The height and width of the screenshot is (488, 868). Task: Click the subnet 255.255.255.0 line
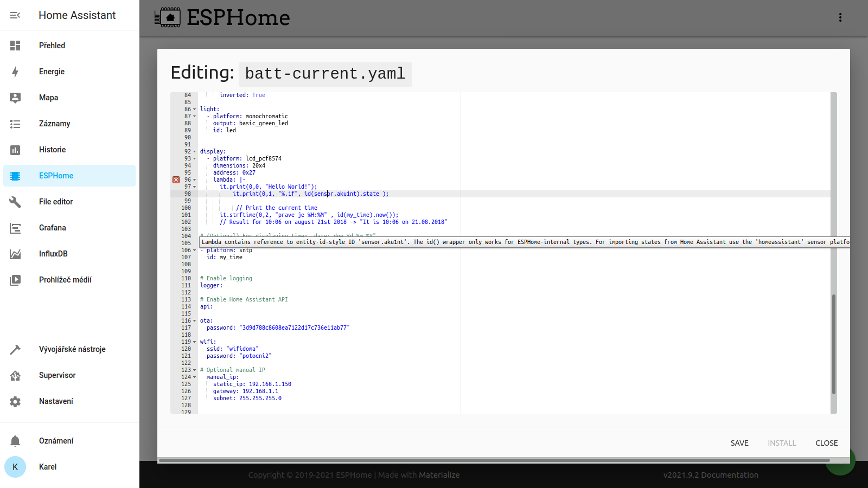point(247,398)
